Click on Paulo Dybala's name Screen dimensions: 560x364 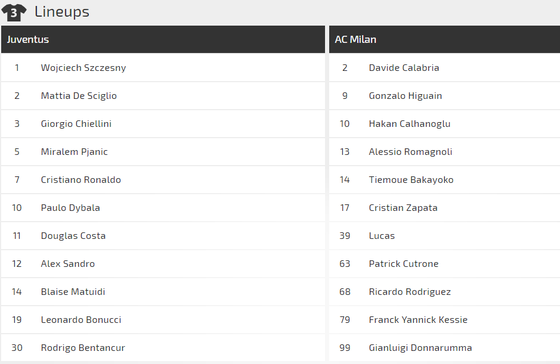[70, 208]
